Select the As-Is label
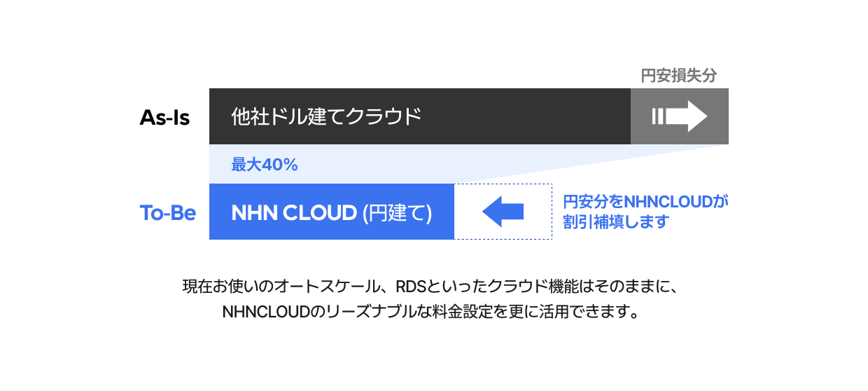 click(164, 117)
